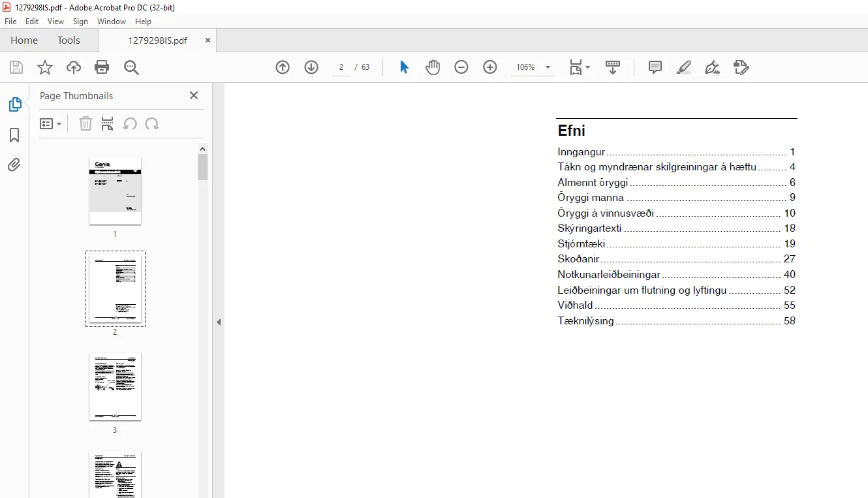Viewport: 868px width, 498px height.
Task: Click the read mode keyboard icon
Action: (613, 67)
